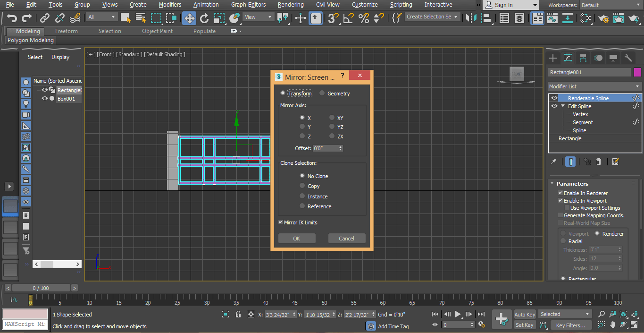Switch to the Freeform ribbon tab
Viewport: 644px width, 333px height.
[66, 31]
